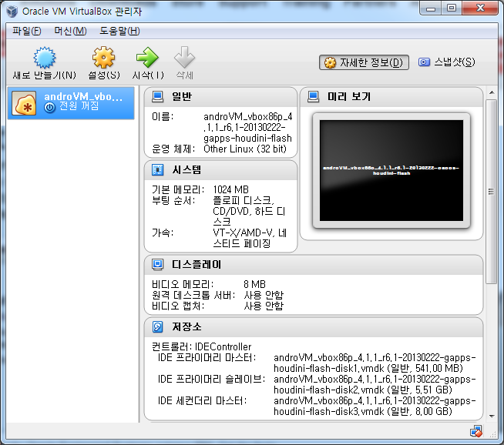Image resolution: width=504 pixels, height=445 pixels.
Task: Open the Help (도움말) menu
Action: (x=119, y=31)
